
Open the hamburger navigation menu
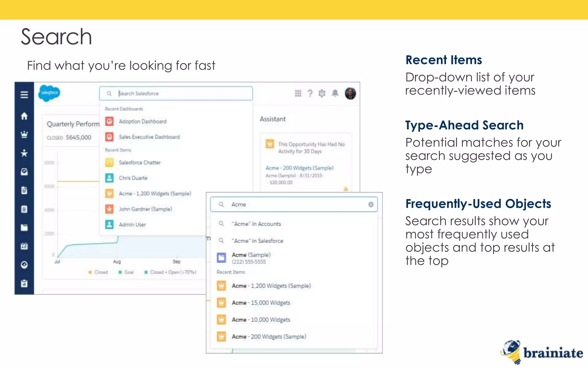click(x=24, y=95)
